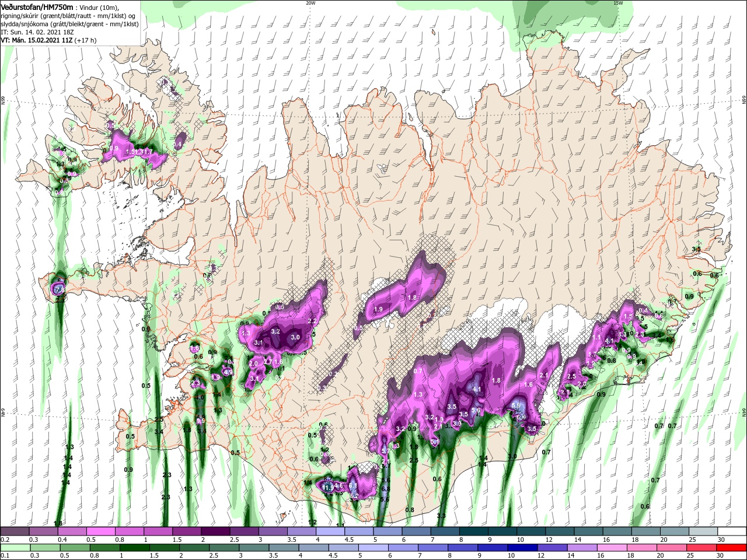Click the '30' label under the lower legend row
The height and width of the screenshot is (560, 747).
720,555
